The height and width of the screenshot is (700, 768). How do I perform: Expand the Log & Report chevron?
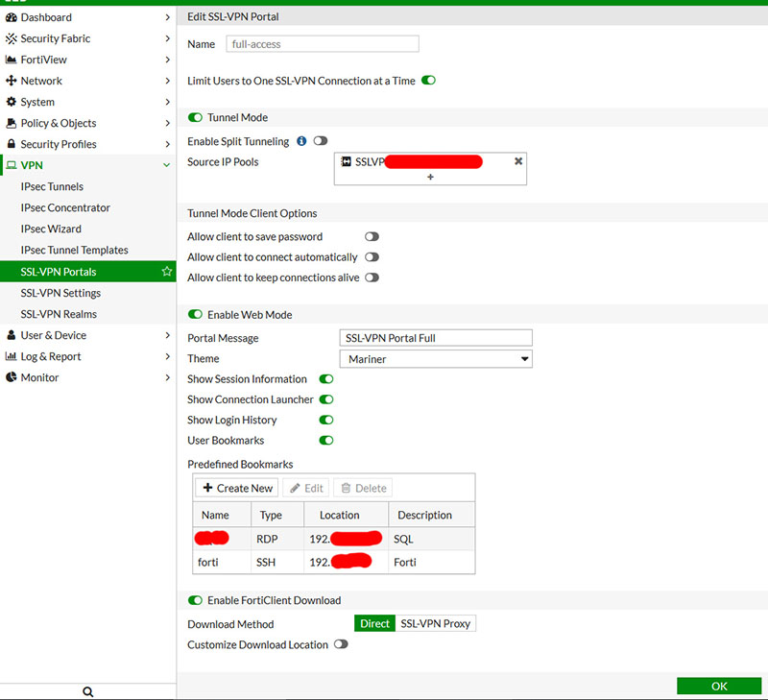coord(167,356)
